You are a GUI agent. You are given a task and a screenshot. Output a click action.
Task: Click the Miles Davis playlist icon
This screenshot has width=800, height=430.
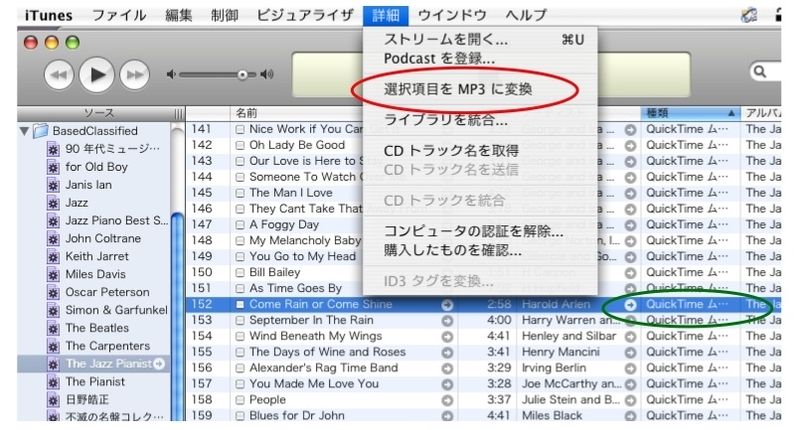pyautogui.click(x=53, y=274)
